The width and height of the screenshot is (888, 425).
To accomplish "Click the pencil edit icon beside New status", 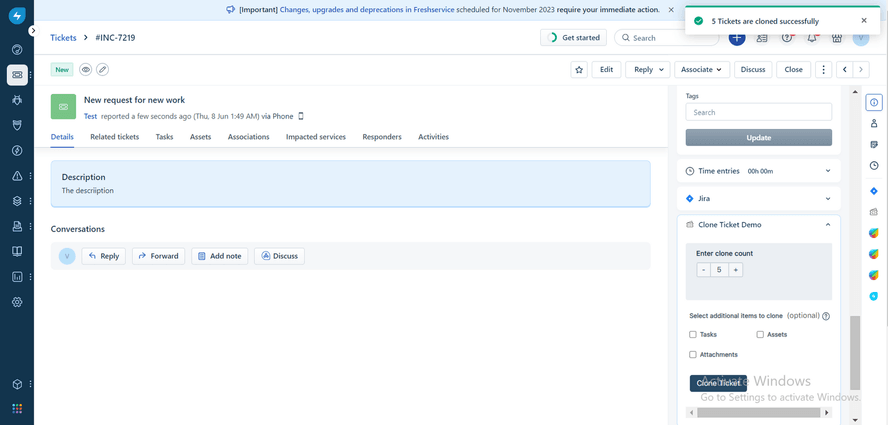I will 102,70.
